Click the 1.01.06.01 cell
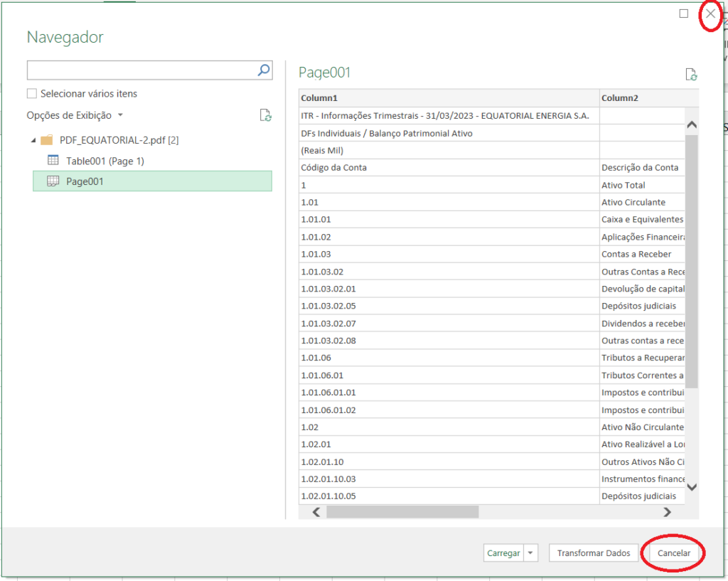Image resolution: width=728 pixels, height=581 pixels. pyautogui.click(x=449, y=375)
